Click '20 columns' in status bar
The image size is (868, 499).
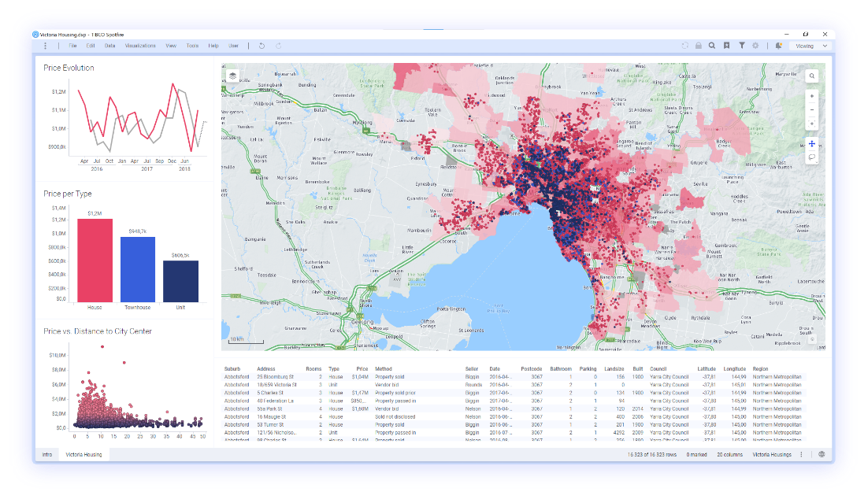click(729, 454)
